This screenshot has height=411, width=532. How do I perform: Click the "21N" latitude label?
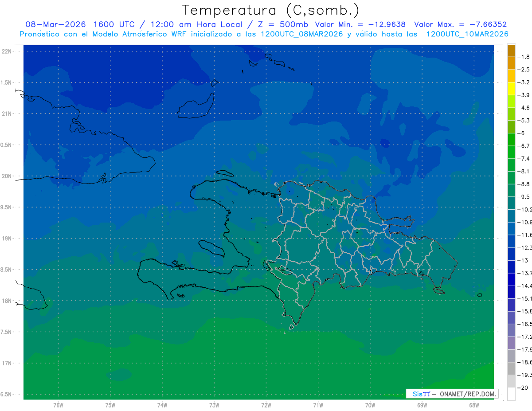coord(6,114)
